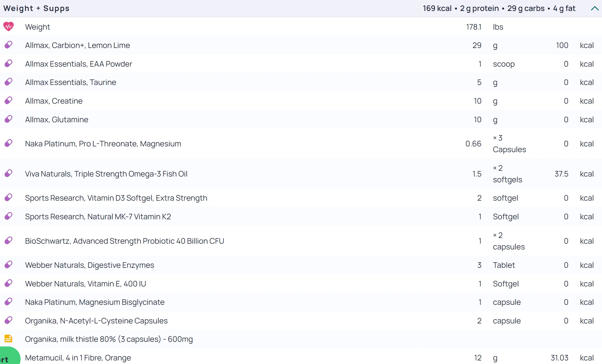Click the yellow note icon beside Organika milk thistle
This screenshot has width=602, height=364.
[9, 339]
